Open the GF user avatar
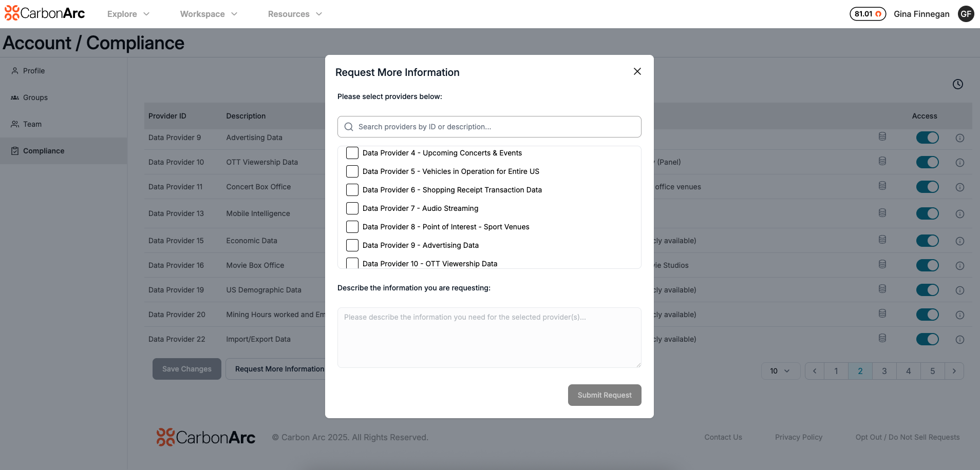The height and width of the screenshot is (470, 980). tap(966, 14)
